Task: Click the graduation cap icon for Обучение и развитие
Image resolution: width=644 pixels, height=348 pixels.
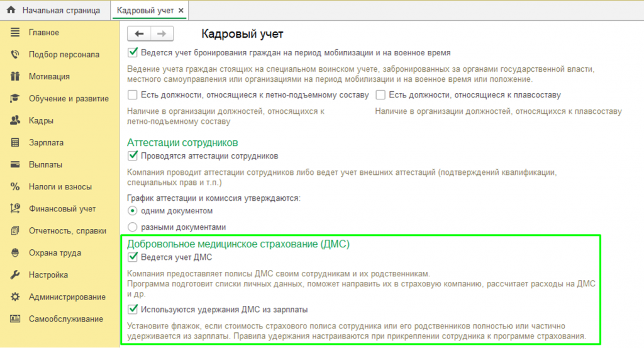Action: (x=15, y=98)
